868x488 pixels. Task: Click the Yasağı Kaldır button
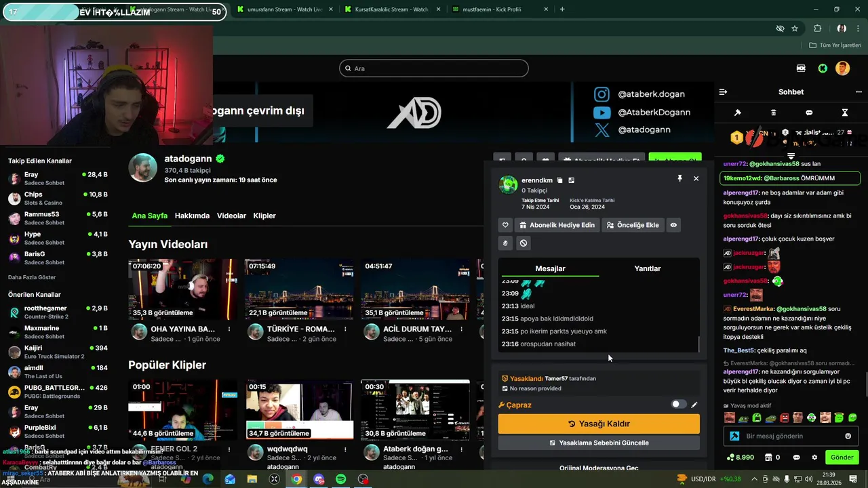599,424
